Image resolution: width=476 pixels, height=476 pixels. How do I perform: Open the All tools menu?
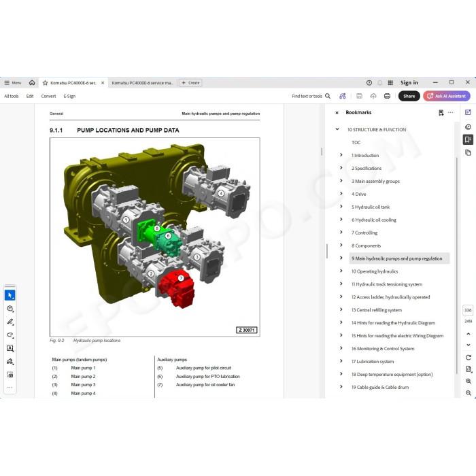point(12,96)
